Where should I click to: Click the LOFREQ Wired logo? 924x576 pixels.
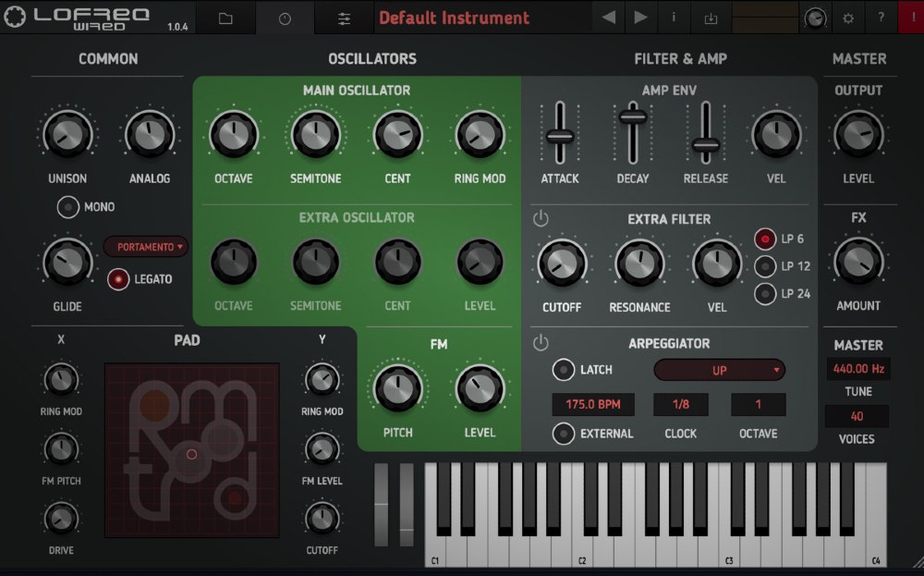tap(79, 16)
